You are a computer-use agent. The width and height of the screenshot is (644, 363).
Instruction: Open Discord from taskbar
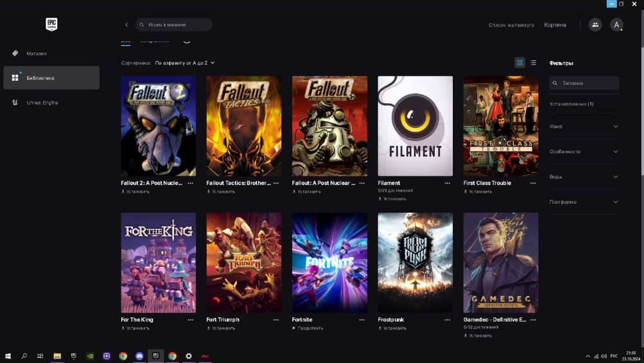click(139, 356)
